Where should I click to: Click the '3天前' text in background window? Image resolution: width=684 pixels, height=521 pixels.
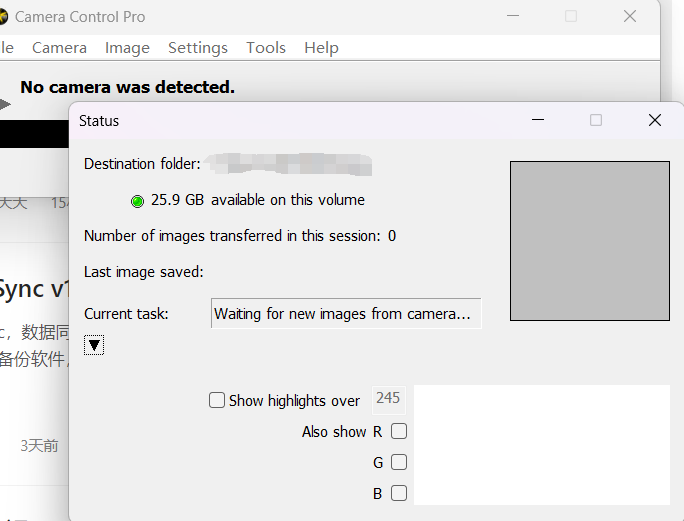click(39, 446)
